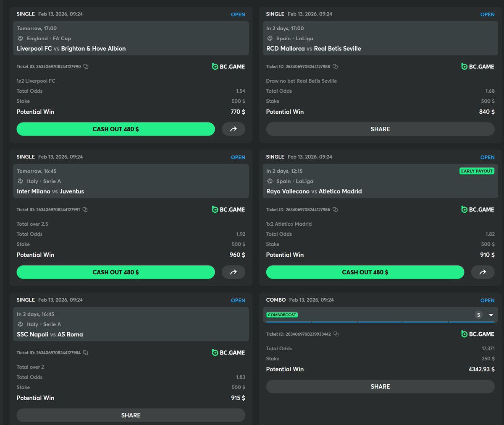The image size is (504, 425).
Task: Click the soccer ball icon on the Rayo Vallecano card
Action: 270,181
